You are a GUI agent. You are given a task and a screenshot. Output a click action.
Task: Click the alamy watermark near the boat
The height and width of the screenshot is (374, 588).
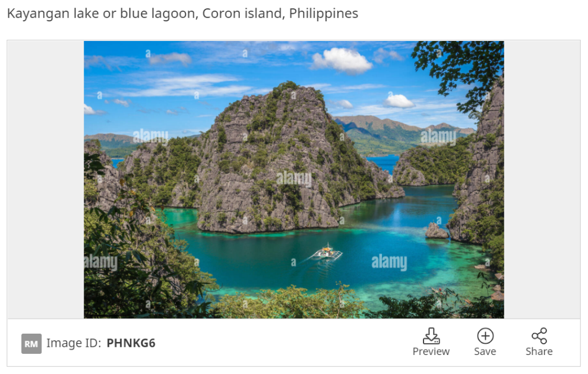point(389,262)
